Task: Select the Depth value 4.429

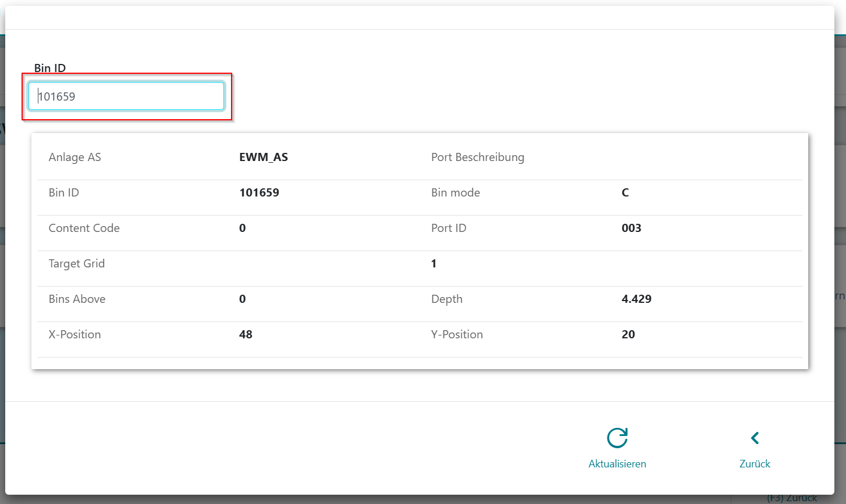Action: (636, 299)
